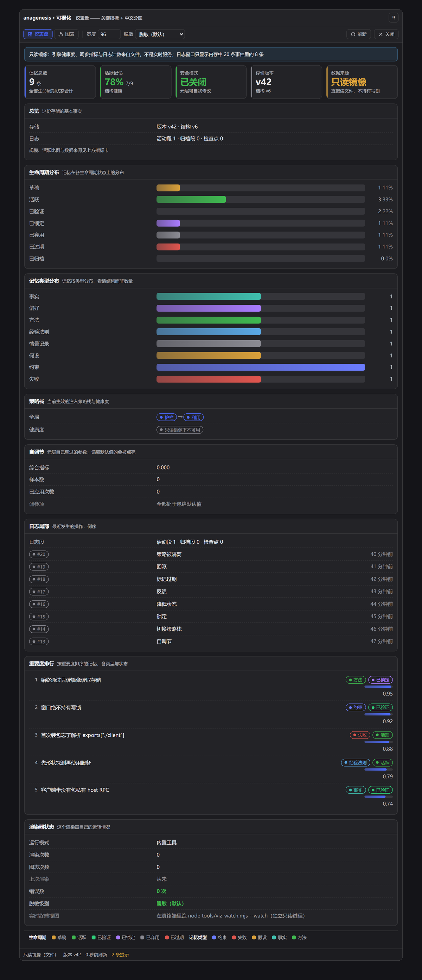Open the 脱敏 dropdown
Screen dimensions: 422x980
point(160,34)
